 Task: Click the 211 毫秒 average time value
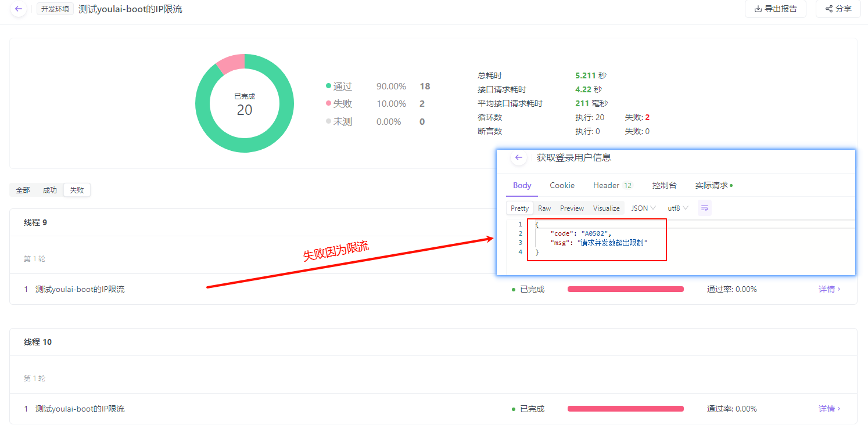[591, 103]
